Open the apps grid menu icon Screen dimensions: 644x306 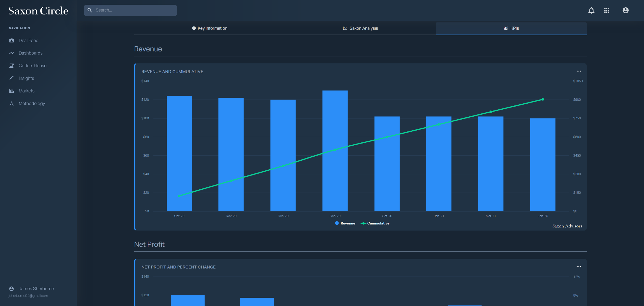(x=606, y=11)
